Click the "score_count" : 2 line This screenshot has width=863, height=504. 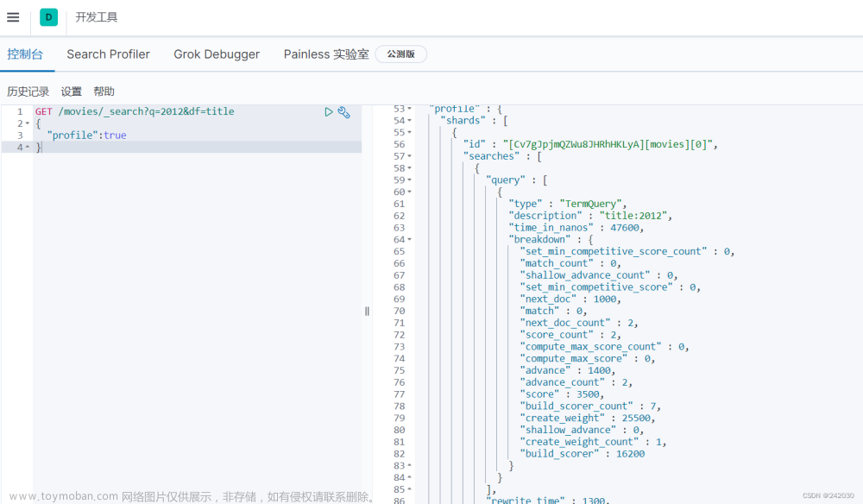[570, 335]
